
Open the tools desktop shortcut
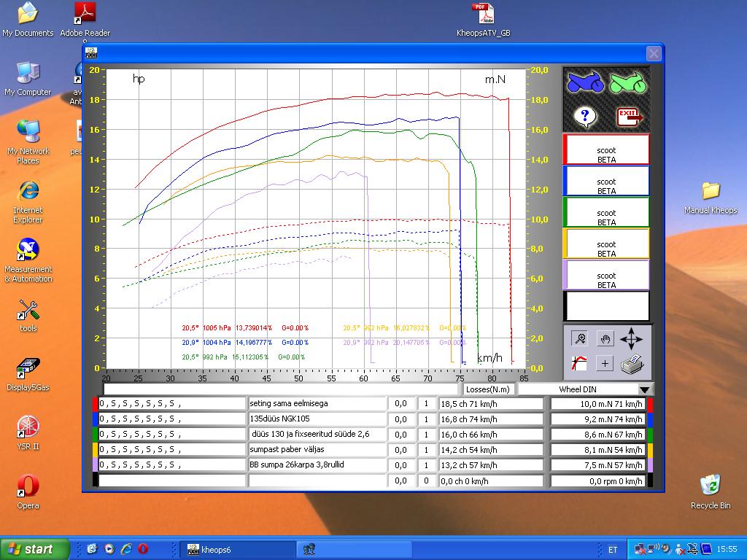(28, 315)
